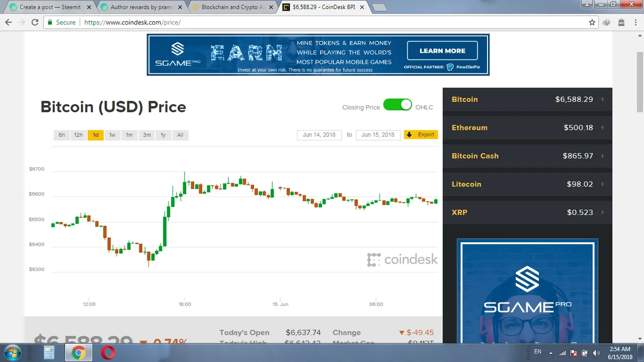Open a new browser tab

point(379,7)
